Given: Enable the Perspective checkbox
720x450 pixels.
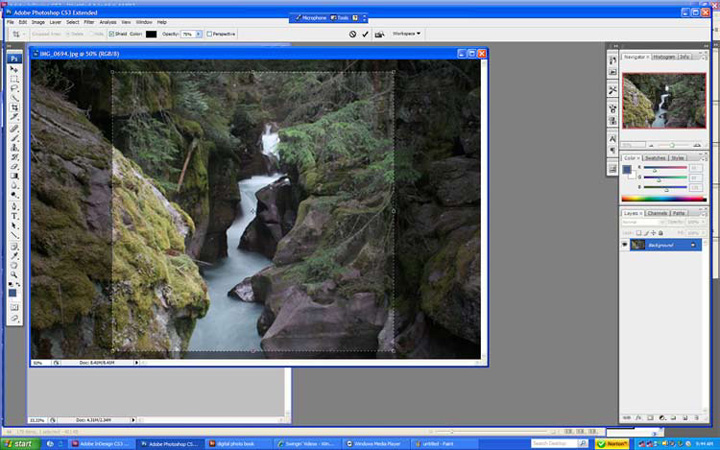Looking at the screenshot, I should (209, 34).
